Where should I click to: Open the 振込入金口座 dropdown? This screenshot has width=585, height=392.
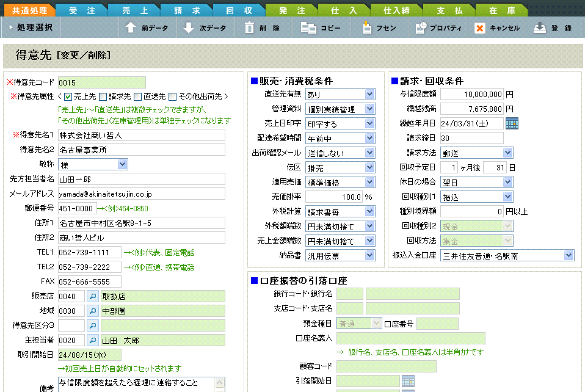pos(569,255)
